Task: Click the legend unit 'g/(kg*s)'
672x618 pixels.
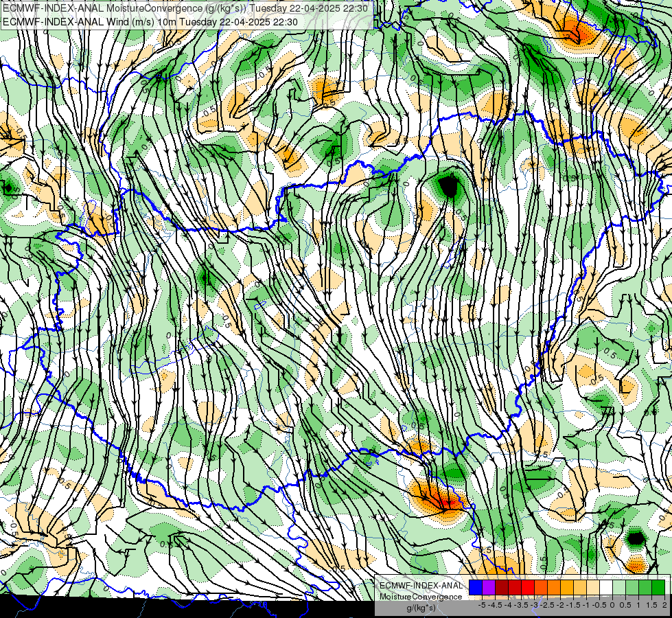Action: (421, 608)
